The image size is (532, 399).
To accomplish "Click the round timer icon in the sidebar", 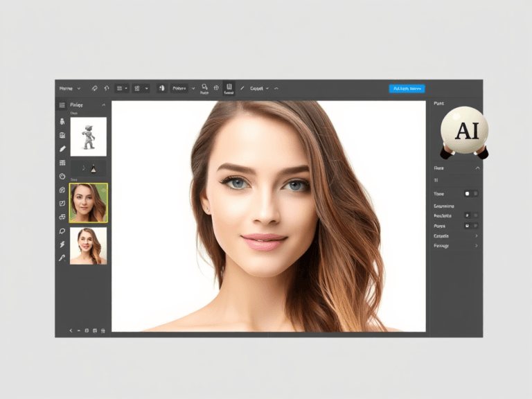I will click(62, 177).
